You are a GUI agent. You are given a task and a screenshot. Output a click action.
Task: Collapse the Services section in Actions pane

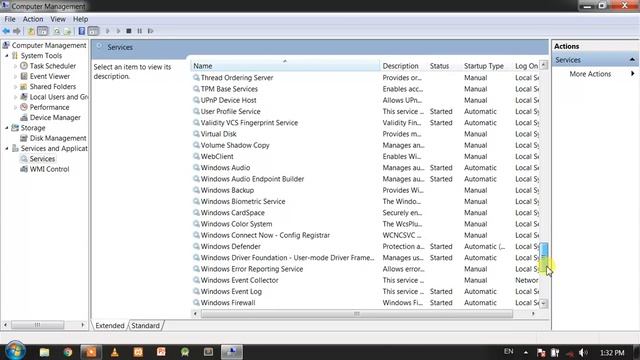632,60
